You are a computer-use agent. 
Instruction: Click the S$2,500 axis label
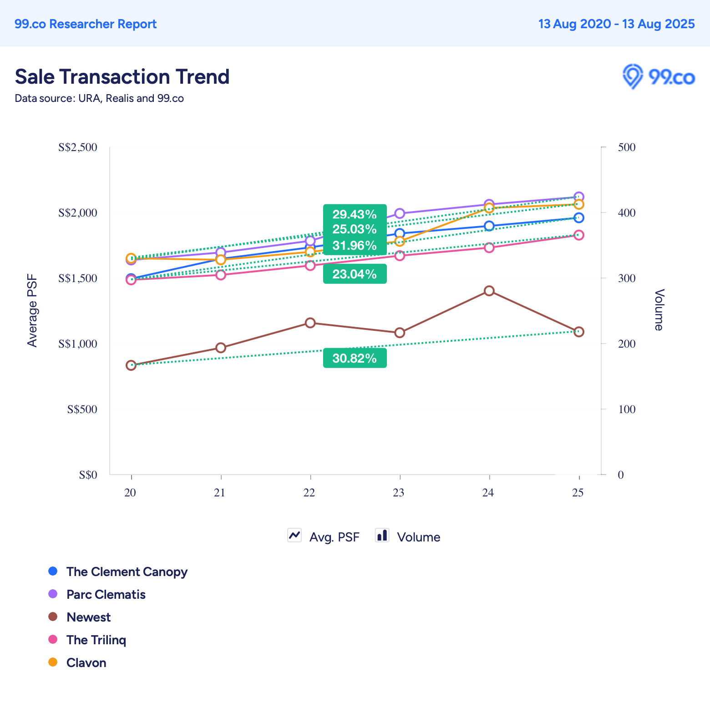point(78,147)
